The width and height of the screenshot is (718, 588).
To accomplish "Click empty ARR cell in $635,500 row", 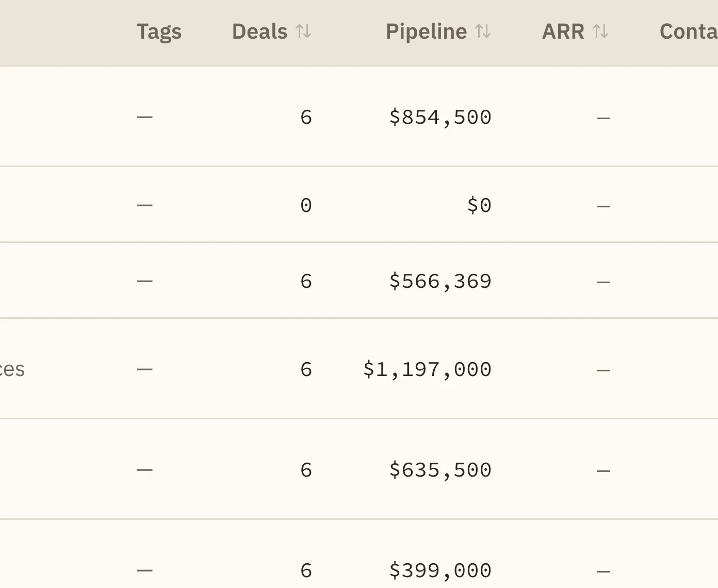I will tap(603, 470).
